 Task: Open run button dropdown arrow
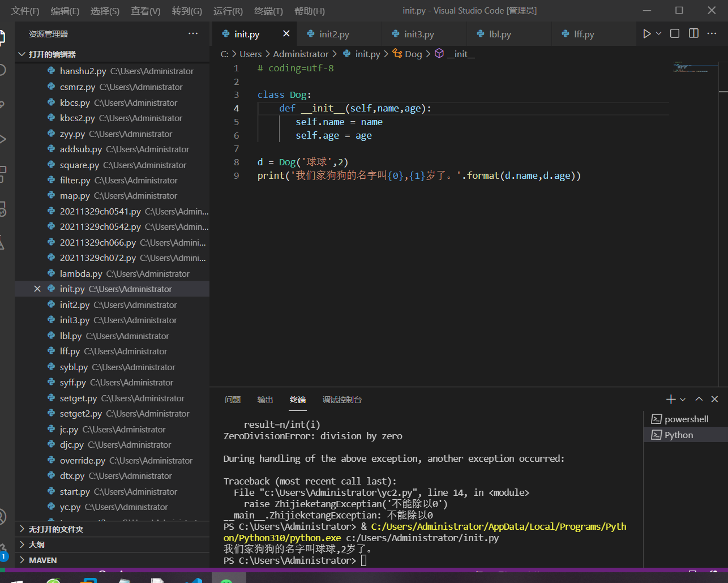[x=659, y=34]
